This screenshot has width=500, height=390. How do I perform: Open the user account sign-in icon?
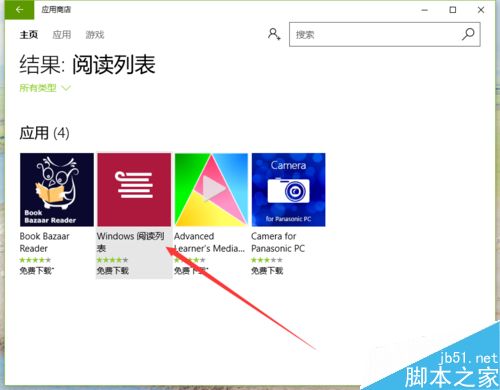[274, 34]
